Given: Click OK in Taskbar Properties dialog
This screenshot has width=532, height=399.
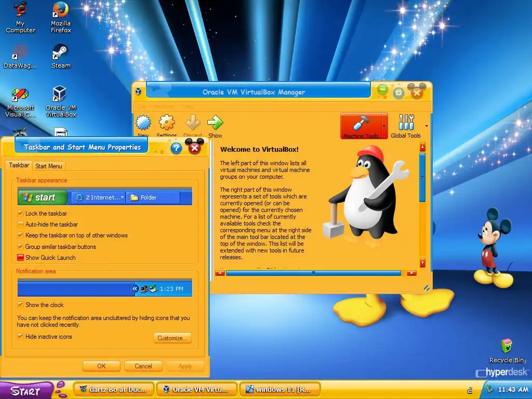Looking at the screenshot, I should tap(101, 366).
